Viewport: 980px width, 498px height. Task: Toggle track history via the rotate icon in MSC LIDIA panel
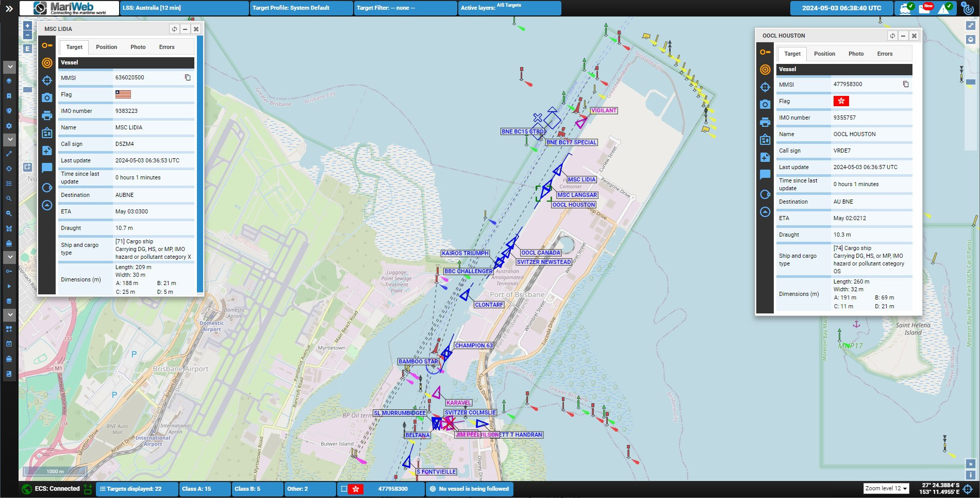click(x=47, y=188)
